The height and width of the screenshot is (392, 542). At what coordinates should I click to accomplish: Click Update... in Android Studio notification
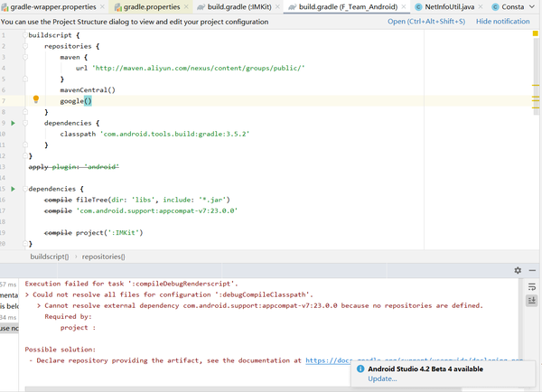click(x=382, y=378)
